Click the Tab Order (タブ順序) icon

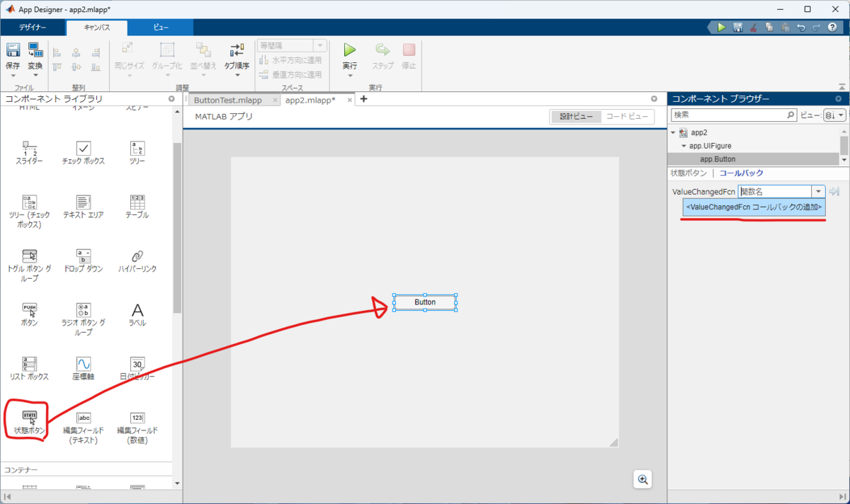point(237,50)
